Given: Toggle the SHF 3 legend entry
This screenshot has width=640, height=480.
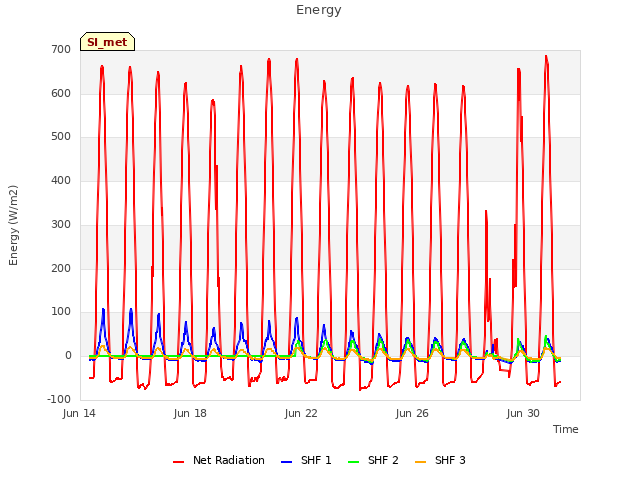Looking at the screenshot, I should coord(440,460).
